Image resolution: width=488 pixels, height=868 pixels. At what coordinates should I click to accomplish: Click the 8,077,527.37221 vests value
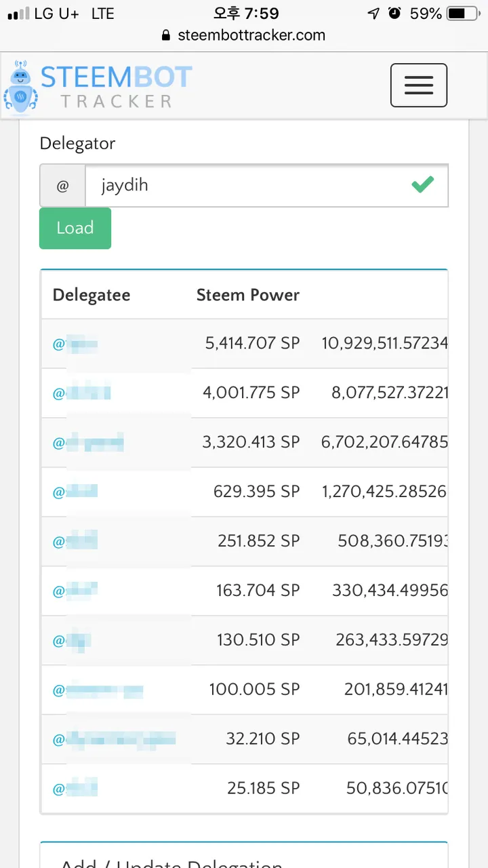click(389, 393)
